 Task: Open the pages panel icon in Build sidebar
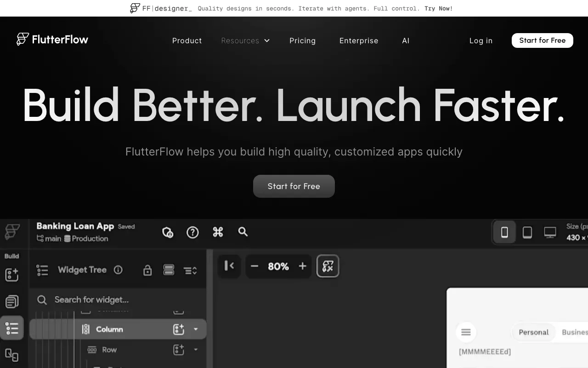point(12,302)
